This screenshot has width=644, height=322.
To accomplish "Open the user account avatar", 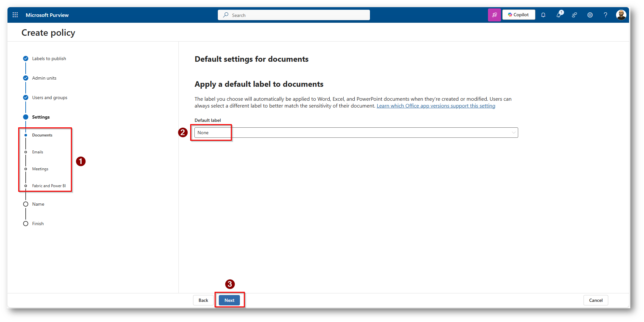I will 621,15.
